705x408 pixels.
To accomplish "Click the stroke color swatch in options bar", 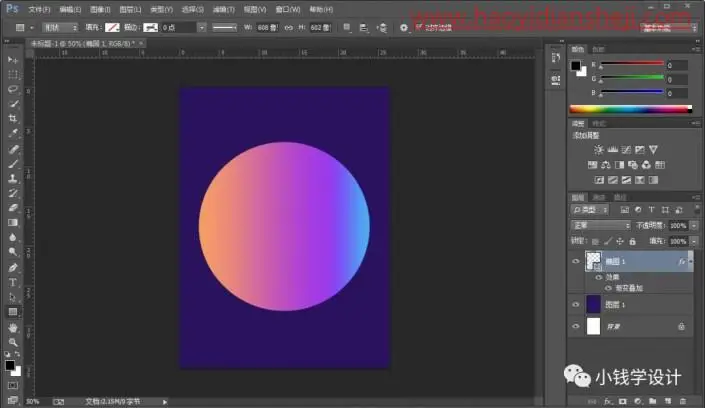I will coord(150,28).
